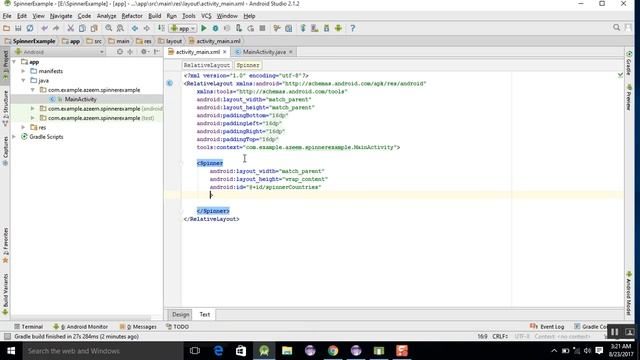Click the Cut scissors icon

(71, 28)
